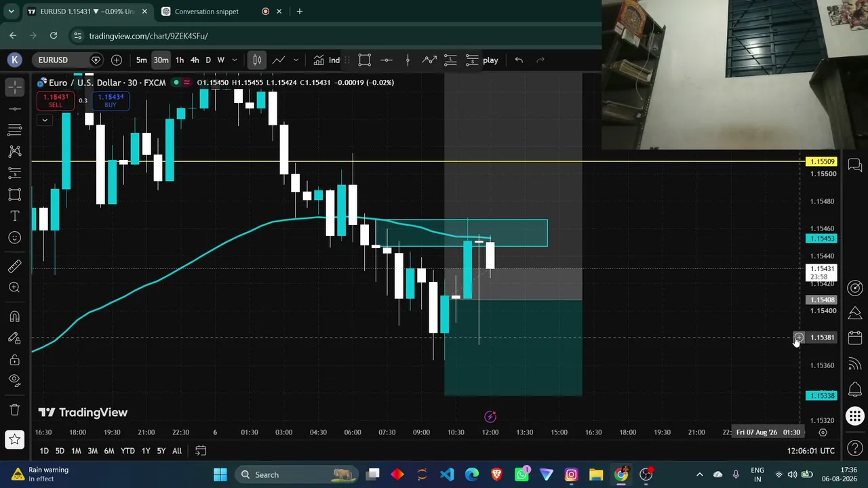Image resolution: width=868 pixels, height=488 pixels.
Task: Click the browser address bar URL
Action: (x=149, y=36)
